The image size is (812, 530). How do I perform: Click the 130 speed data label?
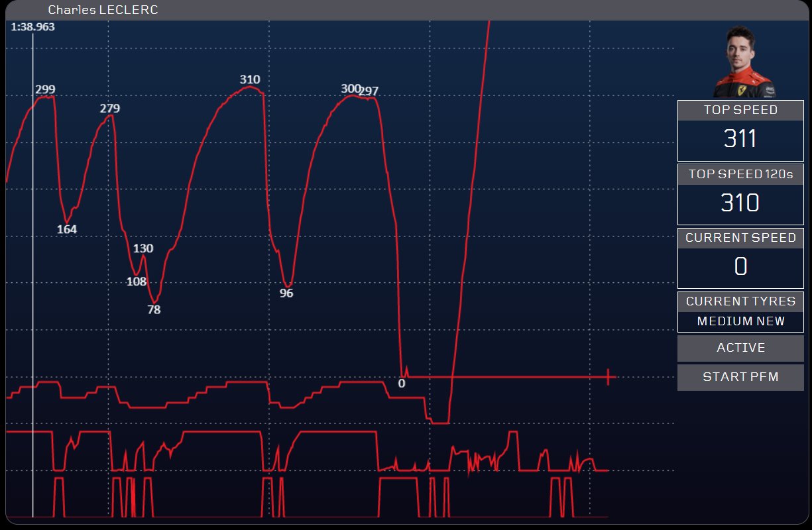143,248
